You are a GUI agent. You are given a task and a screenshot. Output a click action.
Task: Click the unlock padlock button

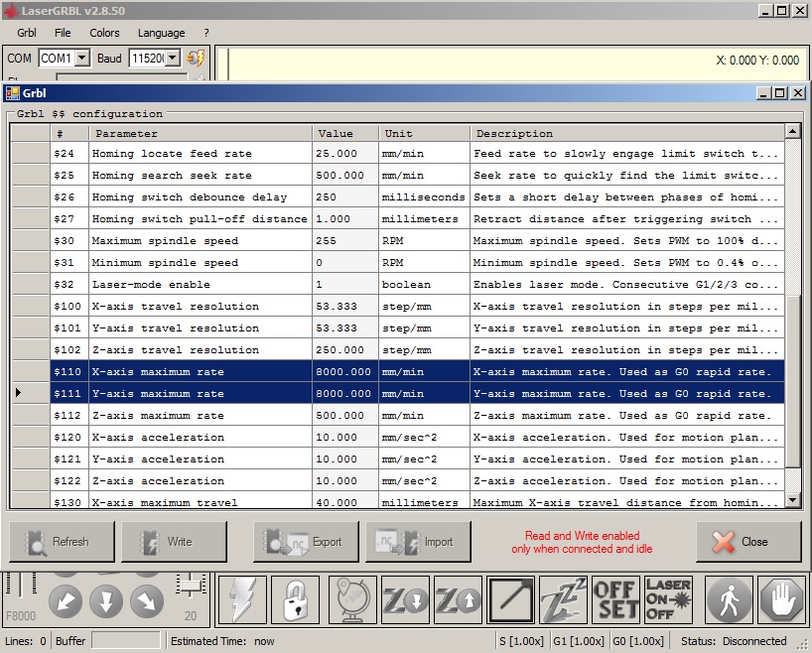295,599
